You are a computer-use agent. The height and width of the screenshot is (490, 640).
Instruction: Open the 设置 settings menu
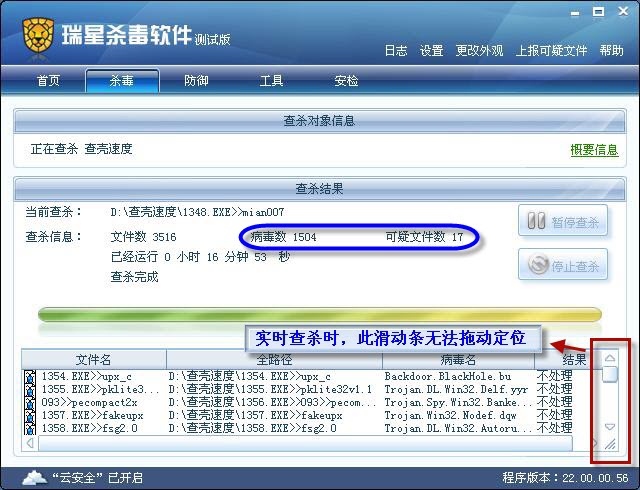click(431, 51)
